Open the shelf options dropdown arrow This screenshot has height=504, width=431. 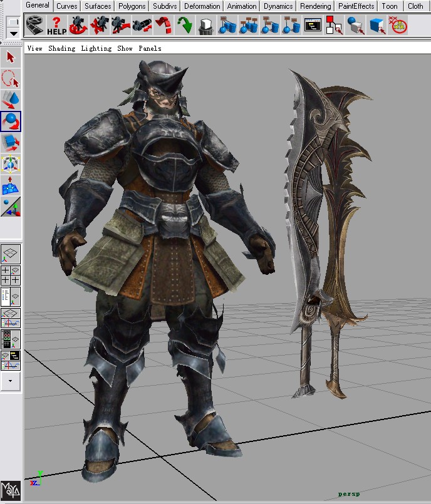click(x=14, y=33)
